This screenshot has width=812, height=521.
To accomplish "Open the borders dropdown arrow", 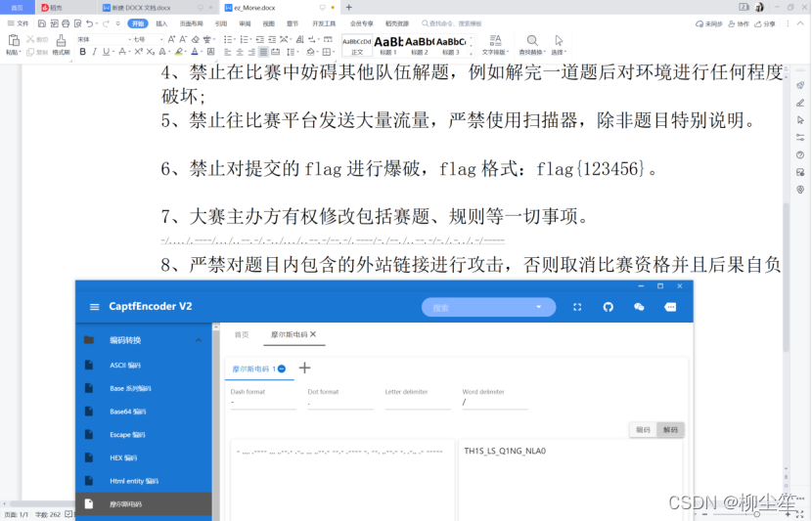I will pos(334,52).
